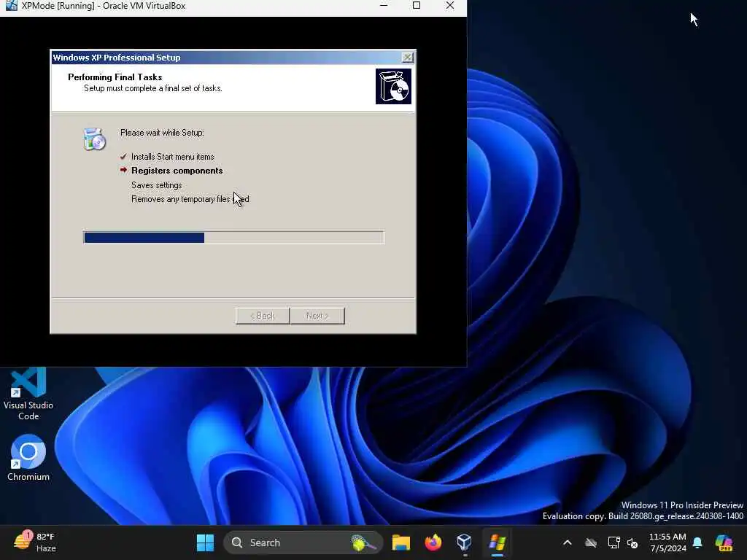
Task: Launch Firefox from the taskbar
Action: 433,542
